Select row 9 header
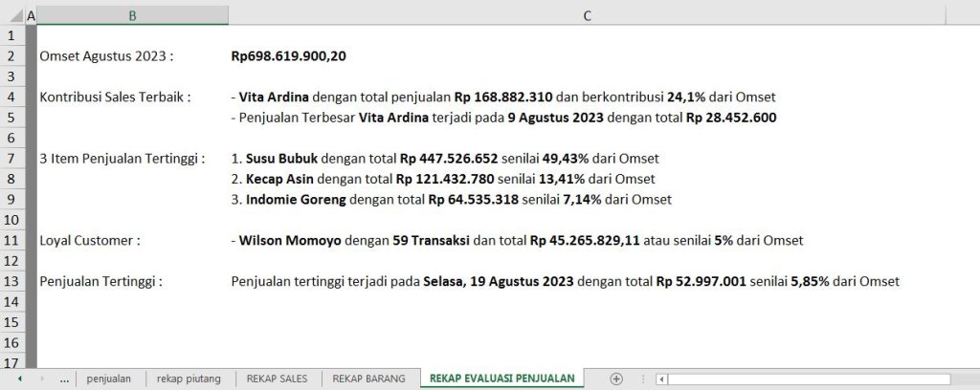Viewport: 980px width, 390px height. coord(12,200)
